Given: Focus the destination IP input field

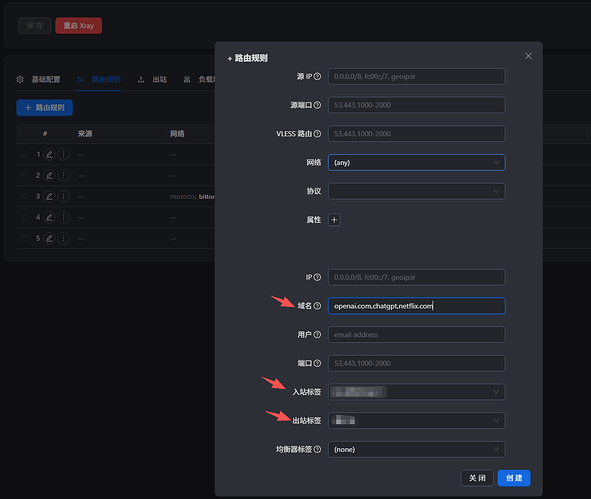Looking at the screenshot, I should [416, 277].
